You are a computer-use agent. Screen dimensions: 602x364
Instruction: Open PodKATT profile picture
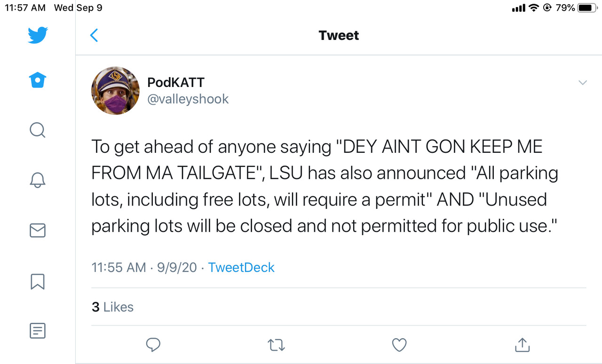[115, 91]
